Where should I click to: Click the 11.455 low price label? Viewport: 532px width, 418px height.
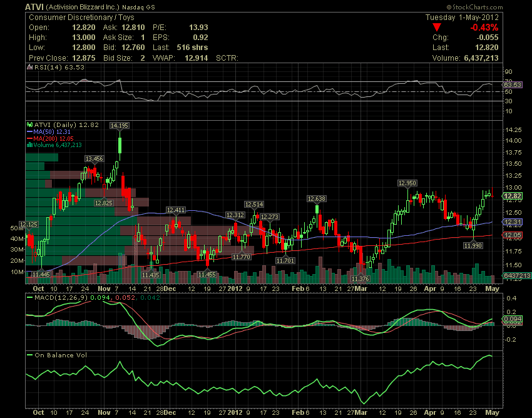[207, 275]
